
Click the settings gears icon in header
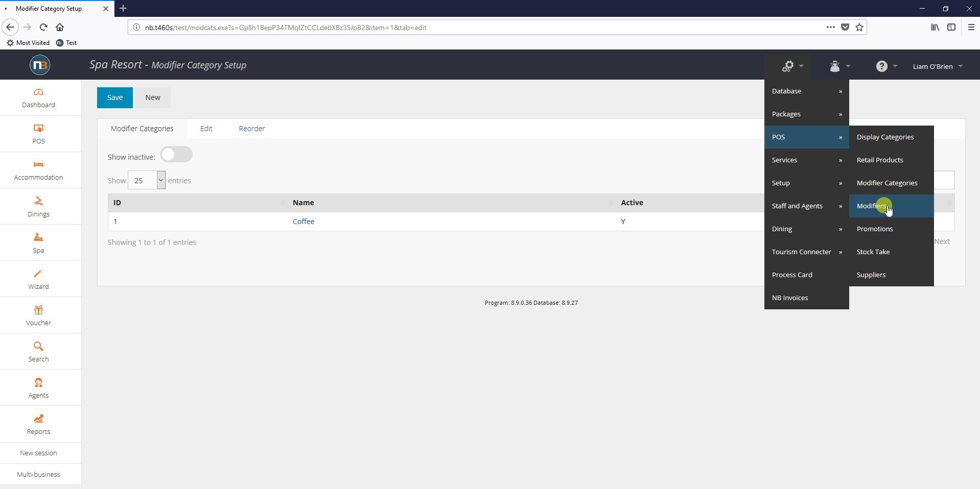(x=788, y=66)
